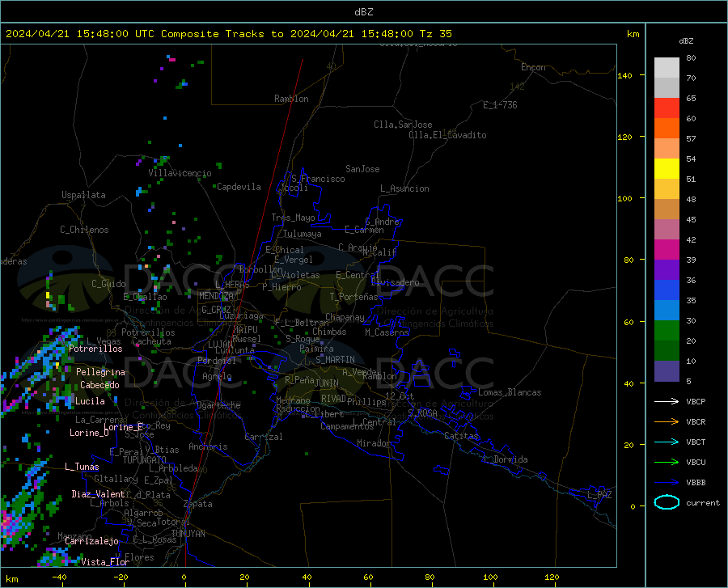Click the cyan ellipse 'current' legend icon
The height and width of the screenshot is (588, 728).
667,502
